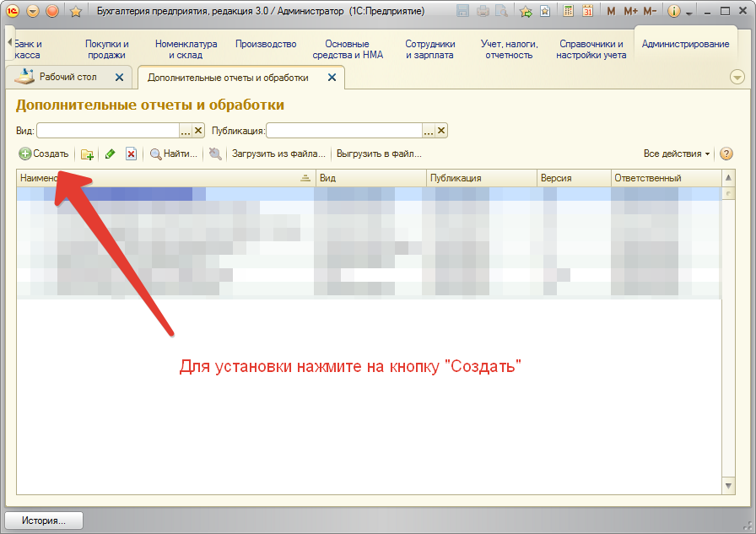756x534 pixels.
Task: Click the red X mark-for-deletion icon
Action: [x=131, y=154]
